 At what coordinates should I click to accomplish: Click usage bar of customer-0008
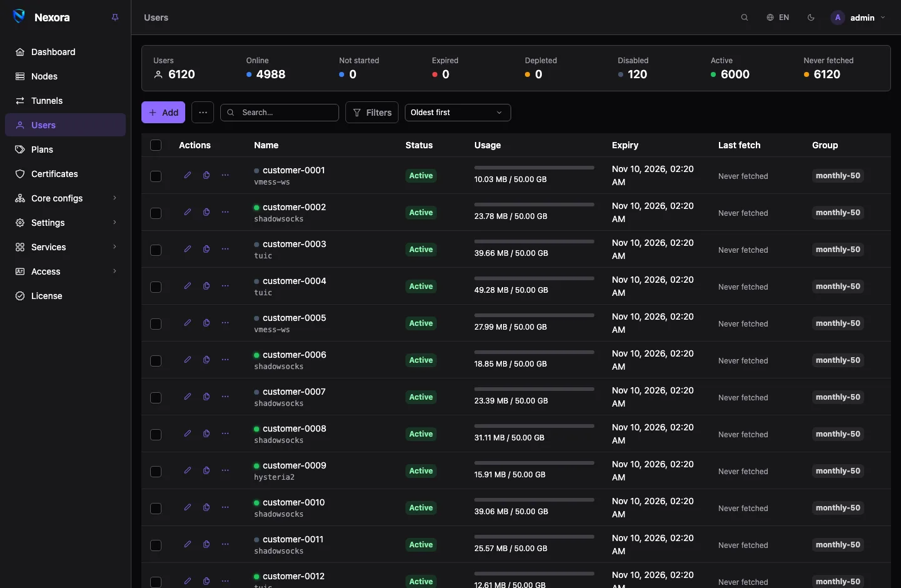534,426
